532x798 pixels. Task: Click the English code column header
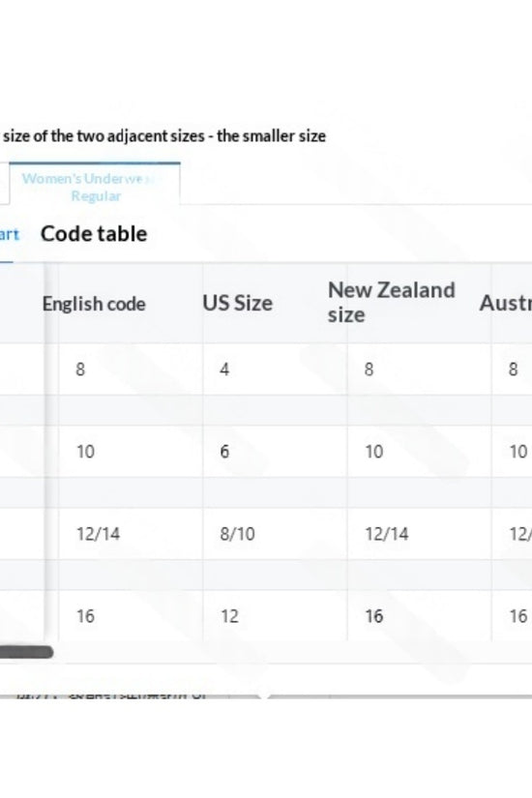[94, 304]
